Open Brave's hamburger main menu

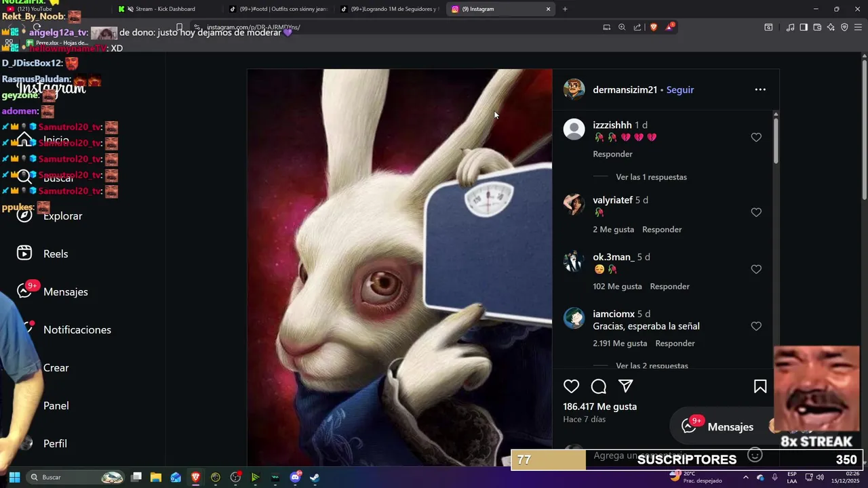858,28
